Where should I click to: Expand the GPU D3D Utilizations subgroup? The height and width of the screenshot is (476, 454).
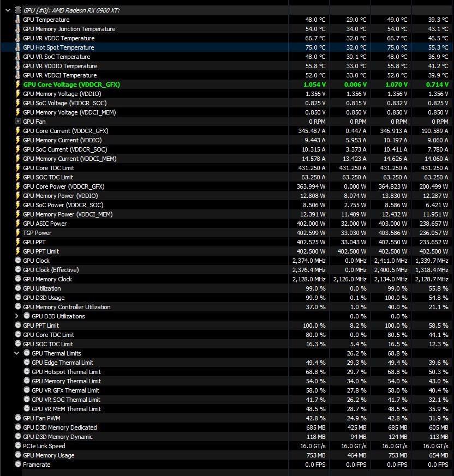pyautogui.click(x=17, y=316)
